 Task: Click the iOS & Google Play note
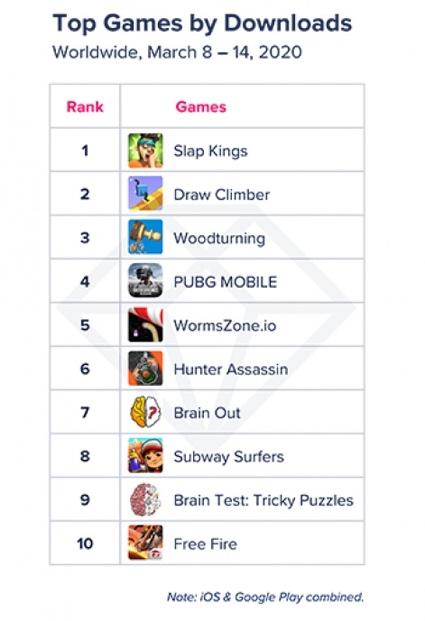point(265,597)
